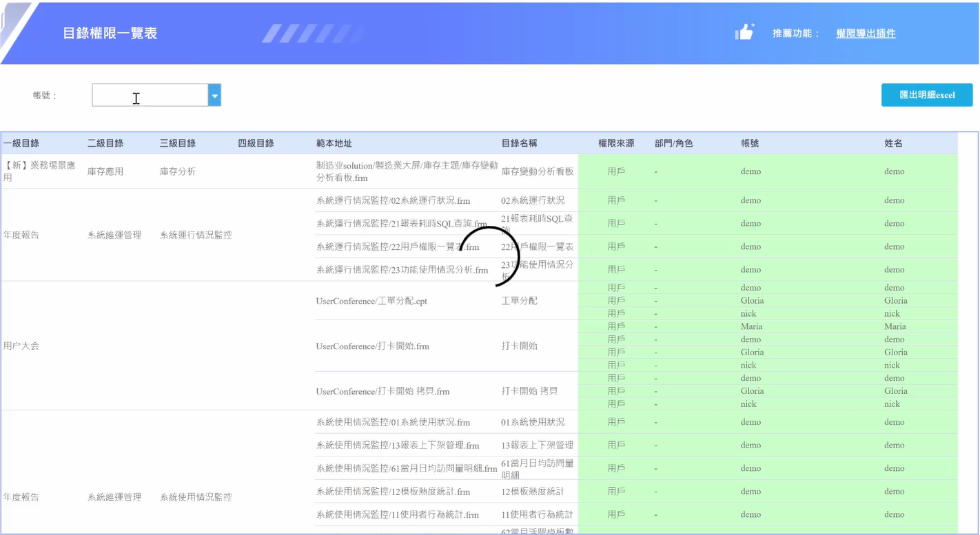The image size is (980, 535).
Task: Click the thumbs-up recommendation icon
Action: 744,32
